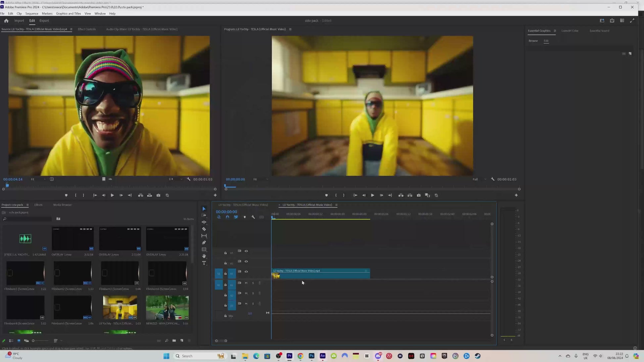The width and height of the screenshot is (644, 362).
Task: Click Extract button in Program monitor
Action: tap(410, 195)
